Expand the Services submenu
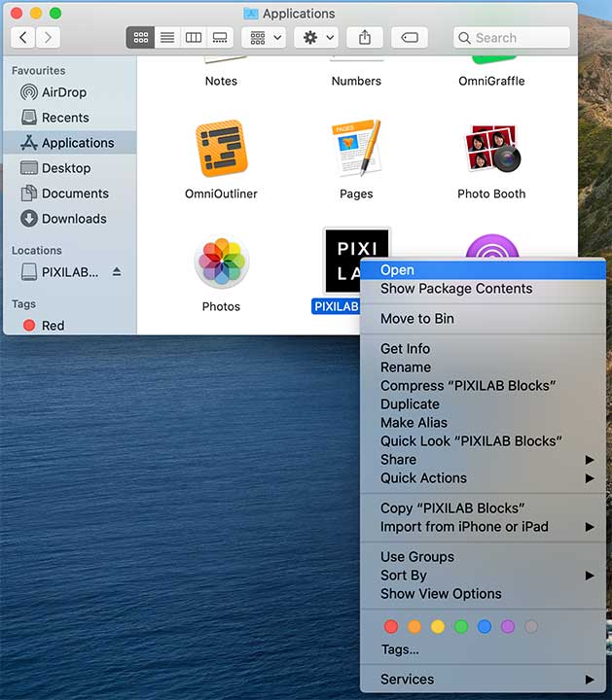612x700 pixels. (483, 679)
